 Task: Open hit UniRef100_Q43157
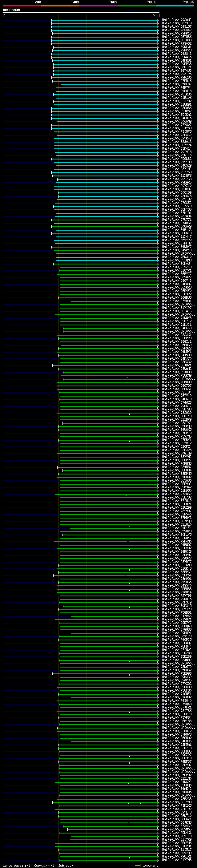tap(177, 26)
